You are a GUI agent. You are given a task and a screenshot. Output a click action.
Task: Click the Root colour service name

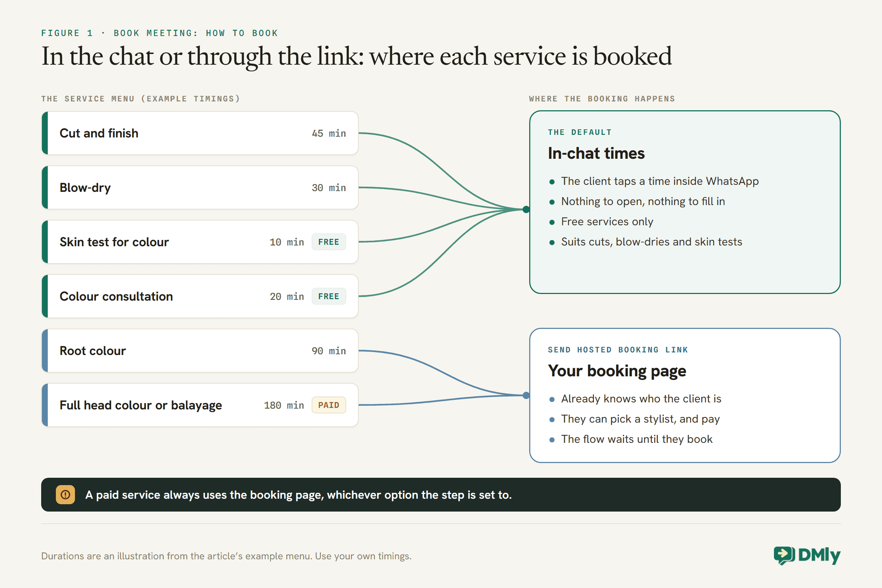(93, 351)
